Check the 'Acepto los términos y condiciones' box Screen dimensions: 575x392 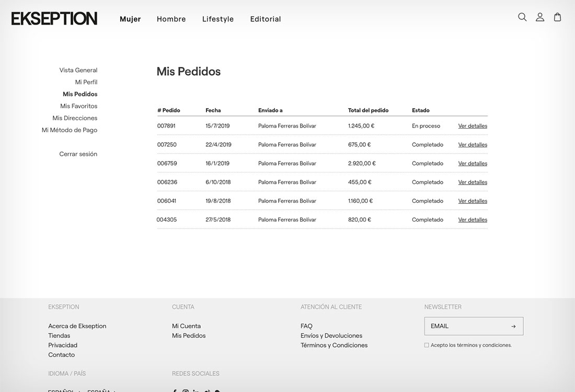(427, 345)
